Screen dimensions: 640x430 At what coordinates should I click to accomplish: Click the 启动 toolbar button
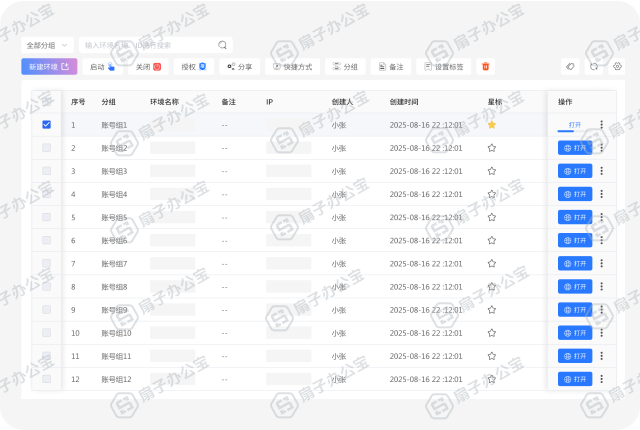click(103, 67)
